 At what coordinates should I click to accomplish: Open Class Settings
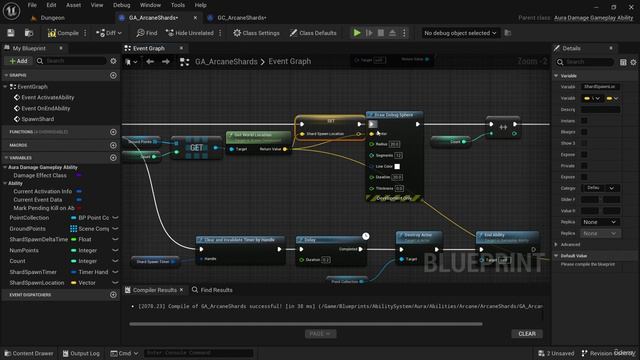(x=256, y=33)
